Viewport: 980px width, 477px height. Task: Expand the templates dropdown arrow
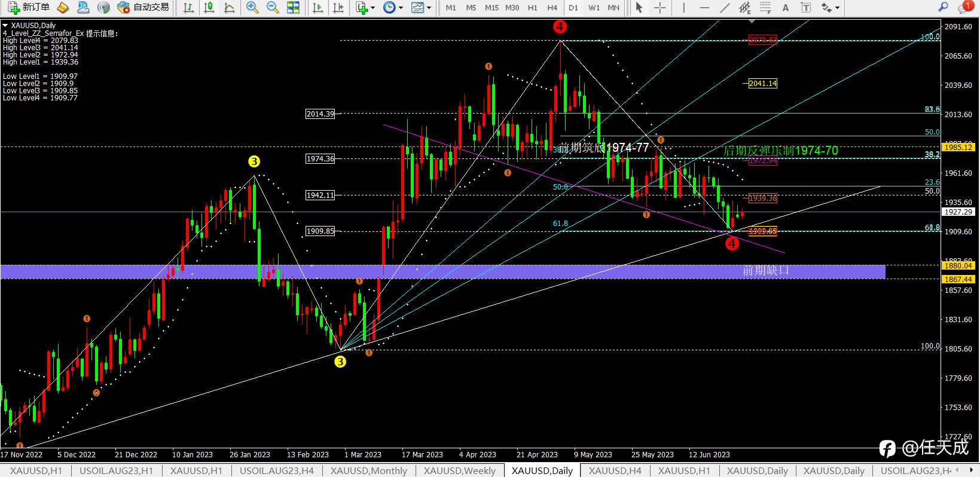[x=429, y=8]
